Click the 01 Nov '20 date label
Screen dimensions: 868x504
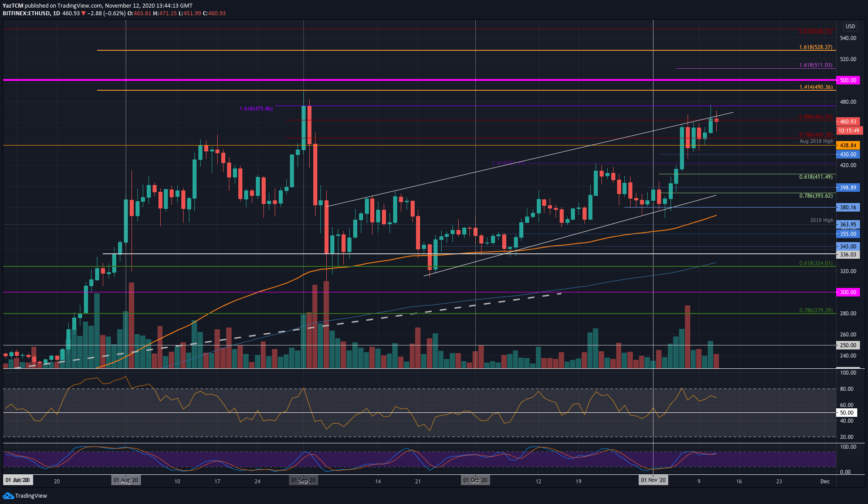(x=653, y=480)
